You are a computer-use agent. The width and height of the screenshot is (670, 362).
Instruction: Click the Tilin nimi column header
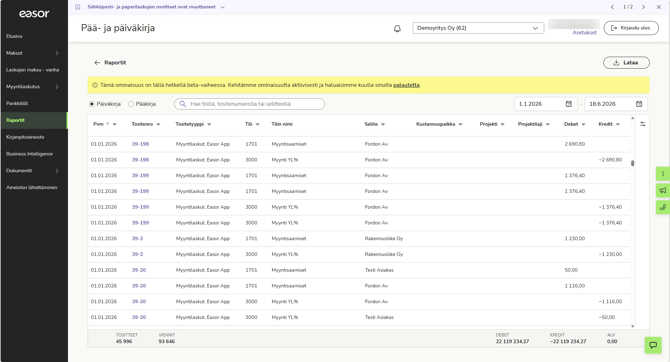(x=282, y=124)
